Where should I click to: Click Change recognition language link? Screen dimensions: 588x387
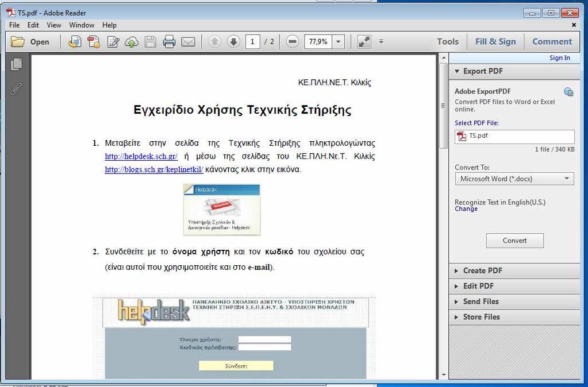pyautogui.click(x=466, y=209)
